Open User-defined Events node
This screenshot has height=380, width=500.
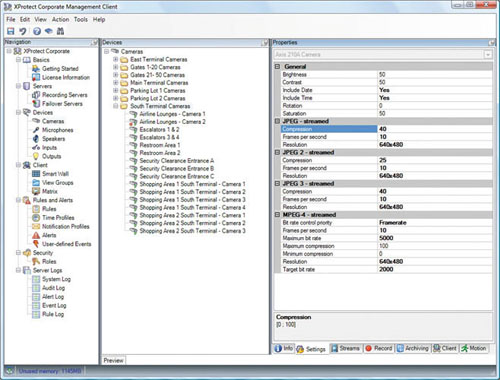[66, 244]
